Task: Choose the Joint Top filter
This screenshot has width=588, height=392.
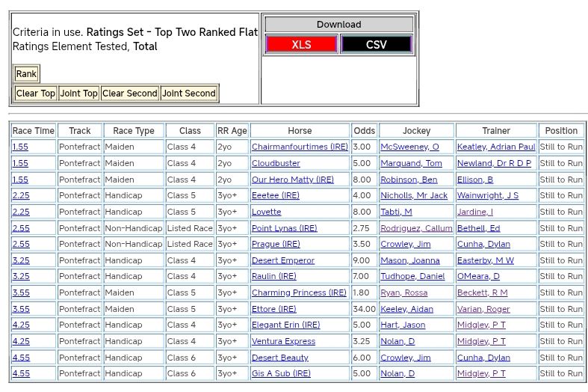Action: click(x=79, y=94)
